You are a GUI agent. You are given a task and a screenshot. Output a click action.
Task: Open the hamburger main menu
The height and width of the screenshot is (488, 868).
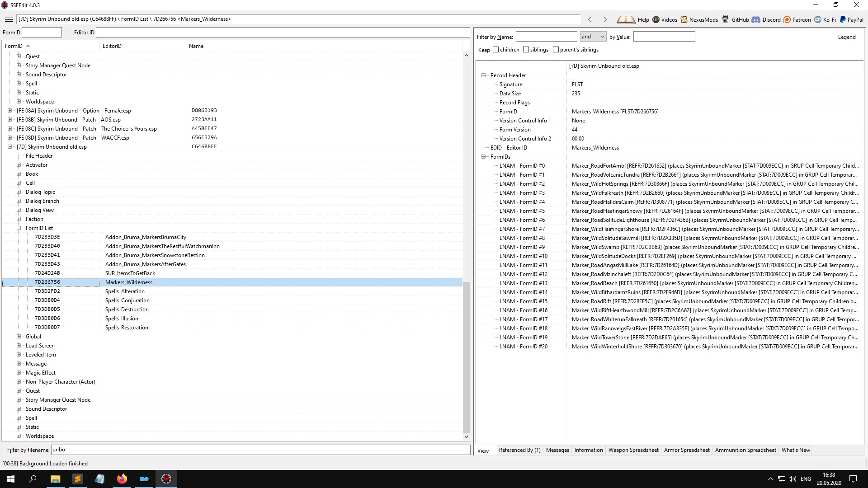pyautogui.click(x=9, y=19)
